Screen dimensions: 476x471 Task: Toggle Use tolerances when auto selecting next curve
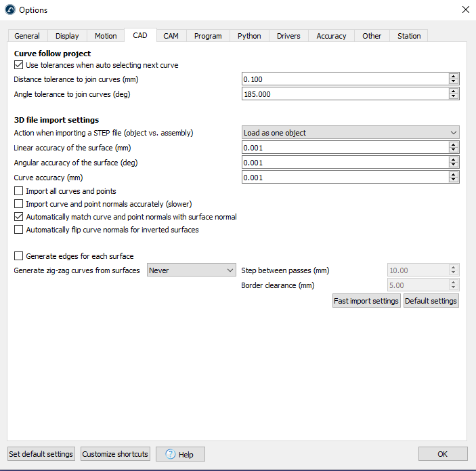pos(19,66)
